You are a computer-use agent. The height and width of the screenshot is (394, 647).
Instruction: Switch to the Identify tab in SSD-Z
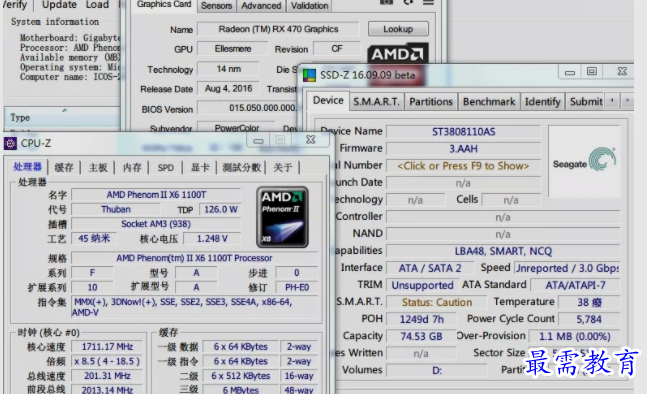[x=542, y=101]
